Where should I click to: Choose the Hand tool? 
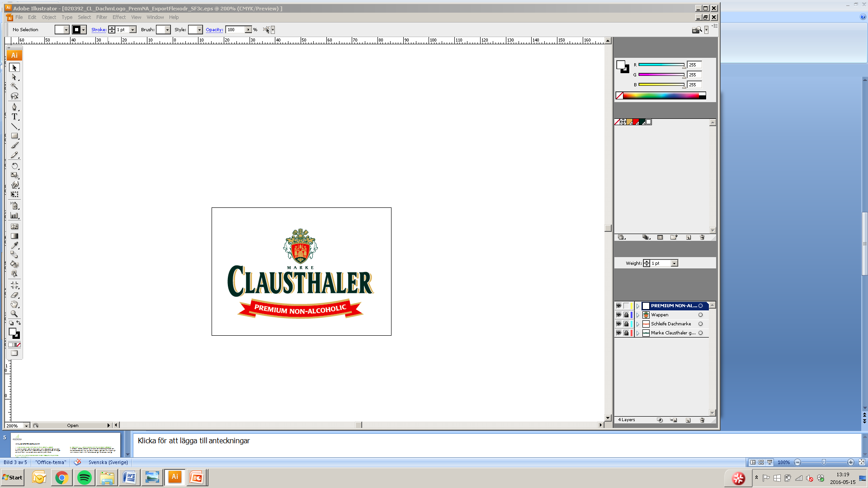pyautogui.click(x=14, y=304)
